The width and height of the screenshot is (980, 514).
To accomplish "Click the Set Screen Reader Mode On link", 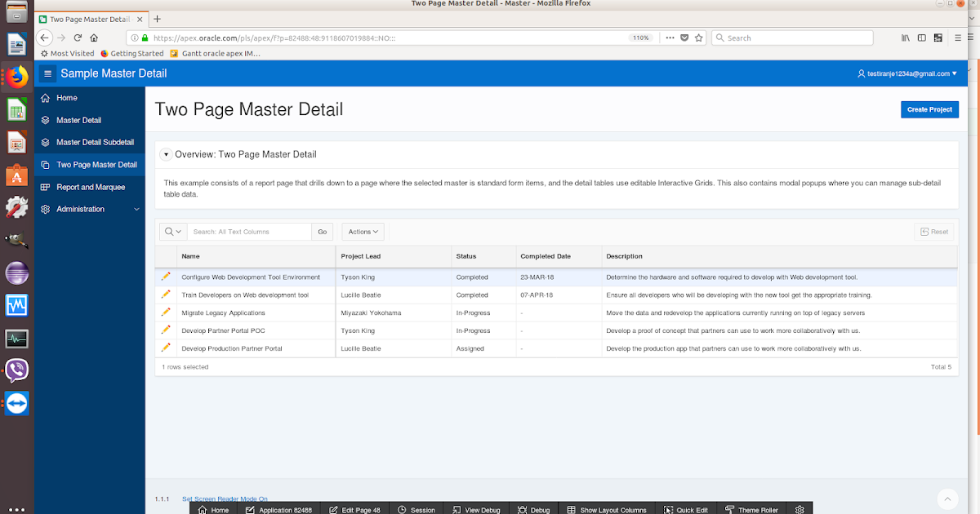I will pyautogui.click(x=225, y=498).
